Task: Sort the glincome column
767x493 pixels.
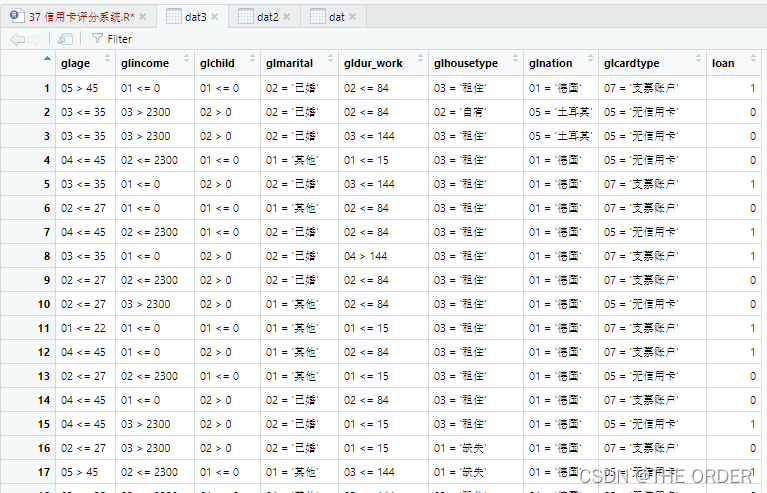Action: point(186,59)
